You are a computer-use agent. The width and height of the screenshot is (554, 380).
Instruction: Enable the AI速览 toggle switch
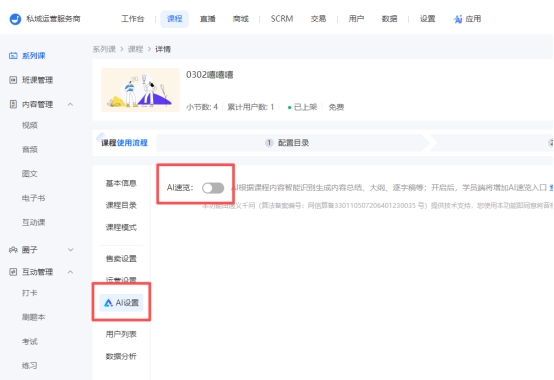click(213, 188)
